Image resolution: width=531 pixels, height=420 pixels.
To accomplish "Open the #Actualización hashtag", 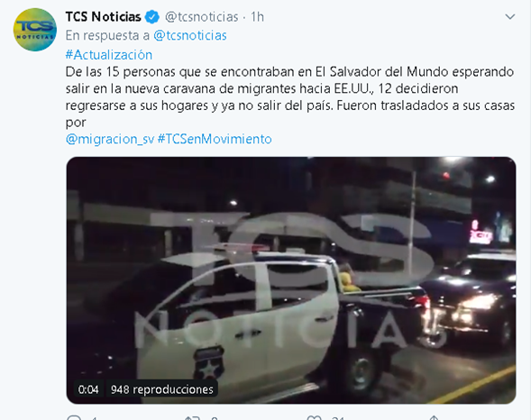I will 109,55.
